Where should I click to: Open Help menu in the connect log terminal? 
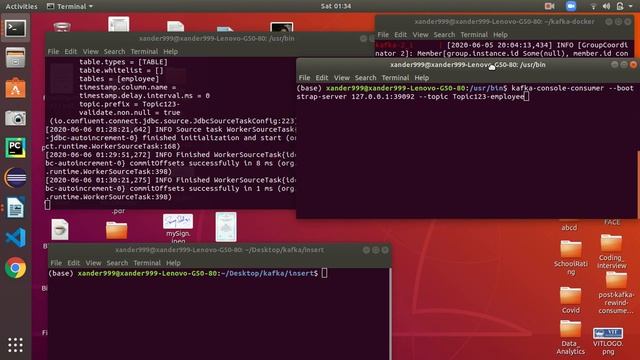171,51
